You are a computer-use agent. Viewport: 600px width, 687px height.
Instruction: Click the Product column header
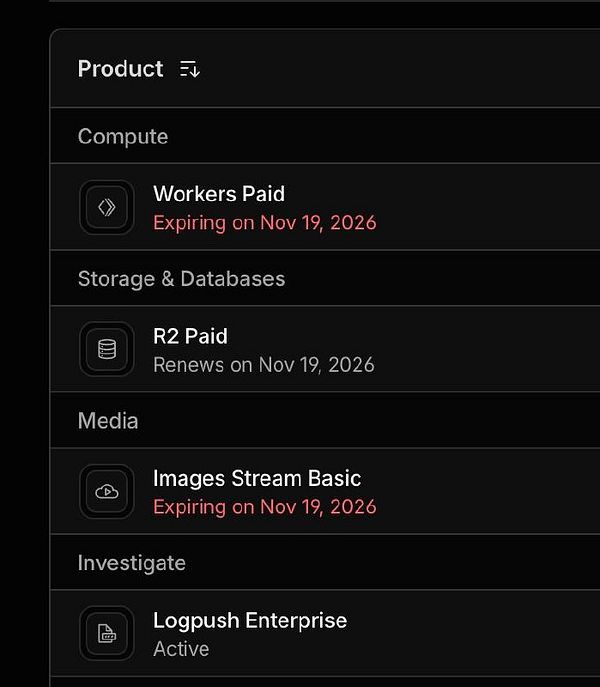pos(121,69)
